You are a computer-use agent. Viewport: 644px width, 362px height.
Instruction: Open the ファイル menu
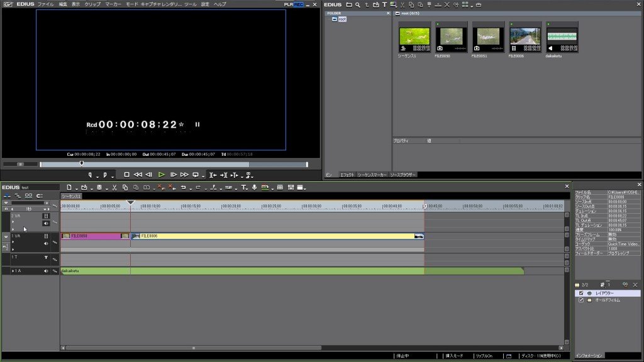[45, 4]
